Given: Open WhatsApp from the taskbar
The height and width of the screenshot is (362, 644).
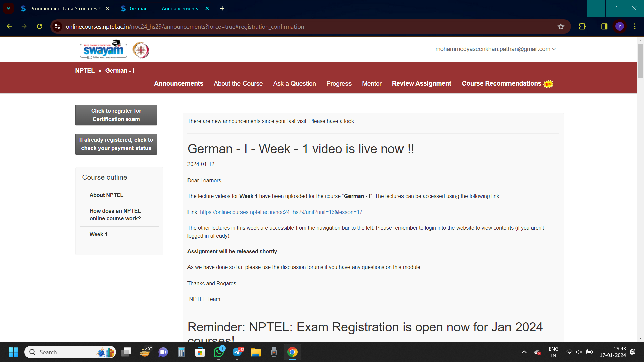Looking at the screenshot, I should [x=219, y=352].
